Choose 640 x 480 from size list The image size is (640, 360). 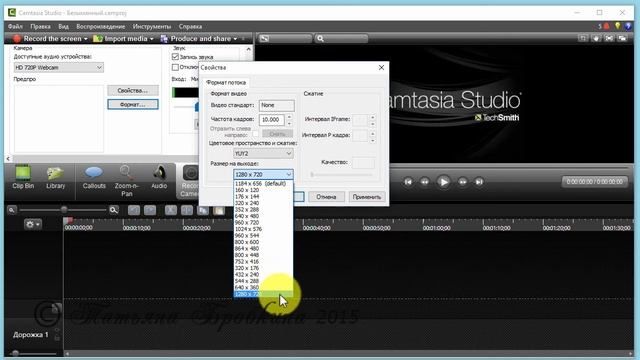[263, 216]
